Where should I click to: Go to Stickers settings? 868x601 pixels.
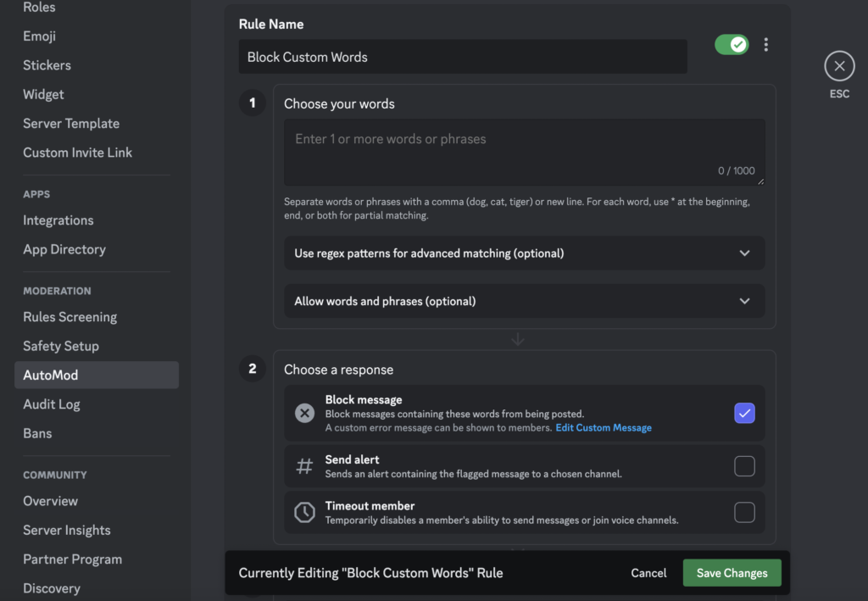(x=47, y=65)
